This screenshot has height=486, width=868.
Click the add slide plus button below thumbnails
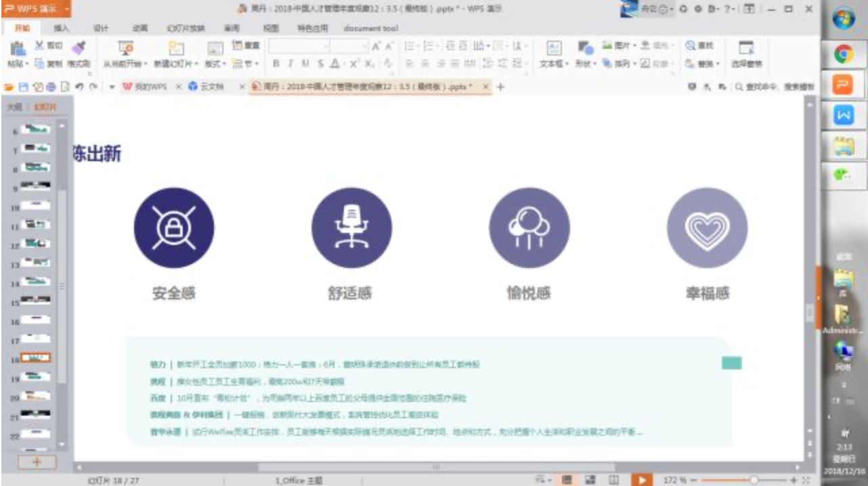(x=36, y=462)
